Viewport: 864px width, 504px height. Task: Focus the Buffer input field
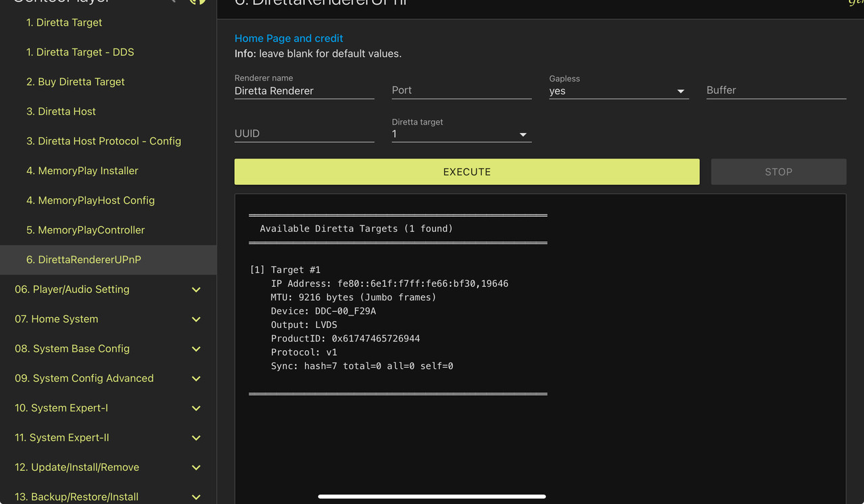(x=776, y=90)
